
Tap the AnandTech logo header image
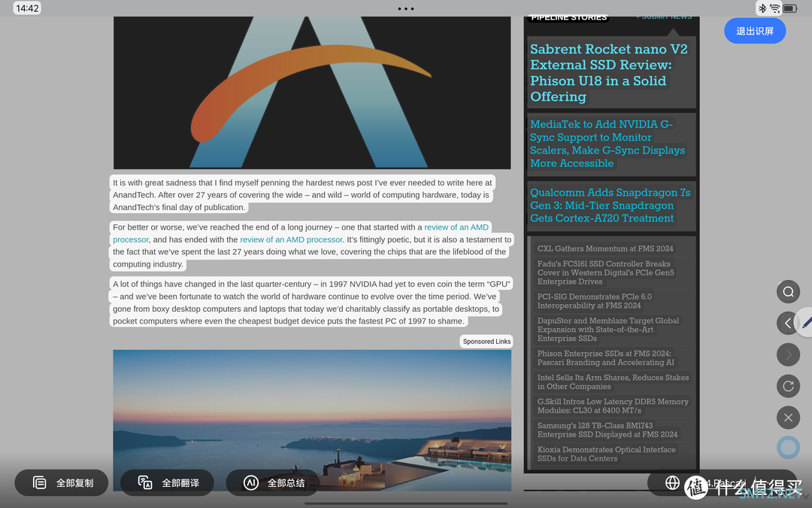(x=312, y=93)
